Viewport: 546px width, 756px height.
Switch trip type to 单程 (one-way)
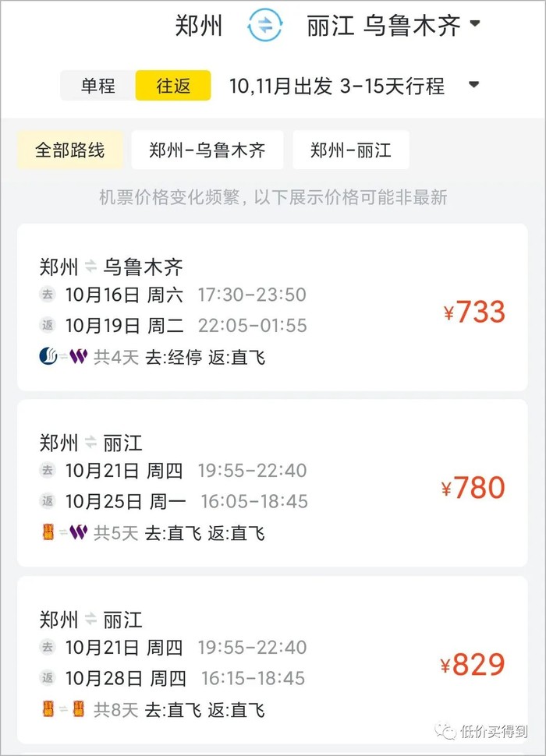tap(97, 86)
